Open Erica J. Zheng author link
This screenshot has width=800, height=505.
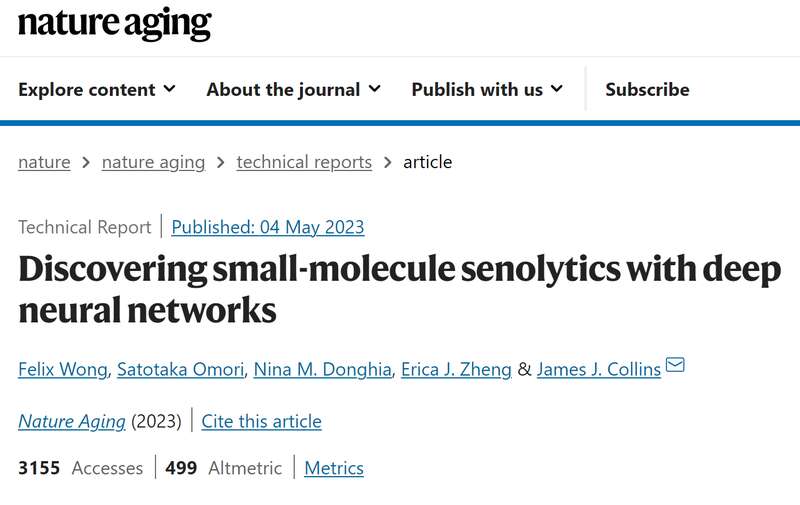[454, 369]
